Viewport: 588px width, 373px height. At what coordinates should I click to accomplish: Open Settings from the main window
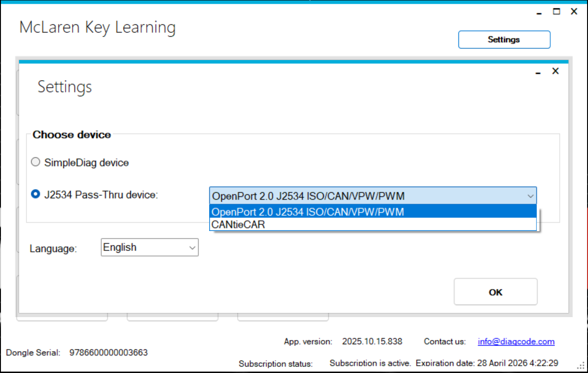[504, 40]
